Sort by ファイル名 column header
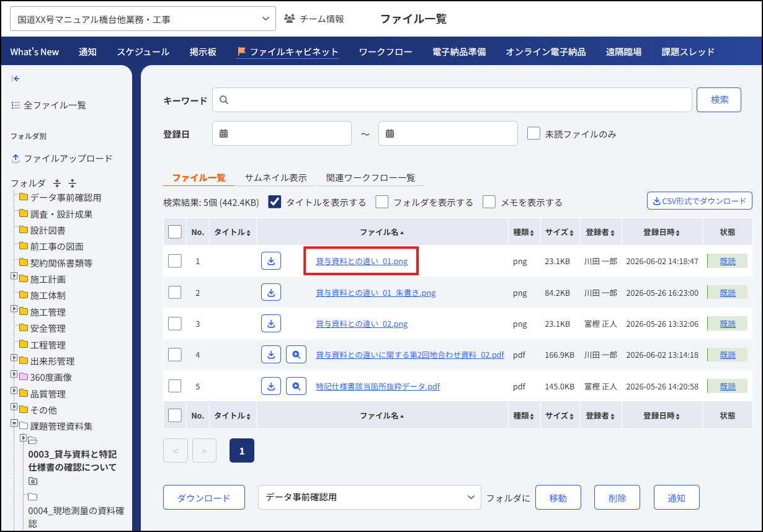Image resolution: width=763 pixels, height=532 pixels. tap(381, 232)
